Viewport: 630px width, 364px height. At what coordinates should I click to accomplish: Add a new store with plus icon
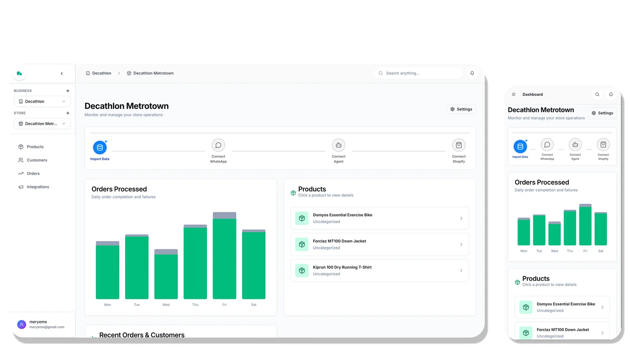tap(68, 113)
